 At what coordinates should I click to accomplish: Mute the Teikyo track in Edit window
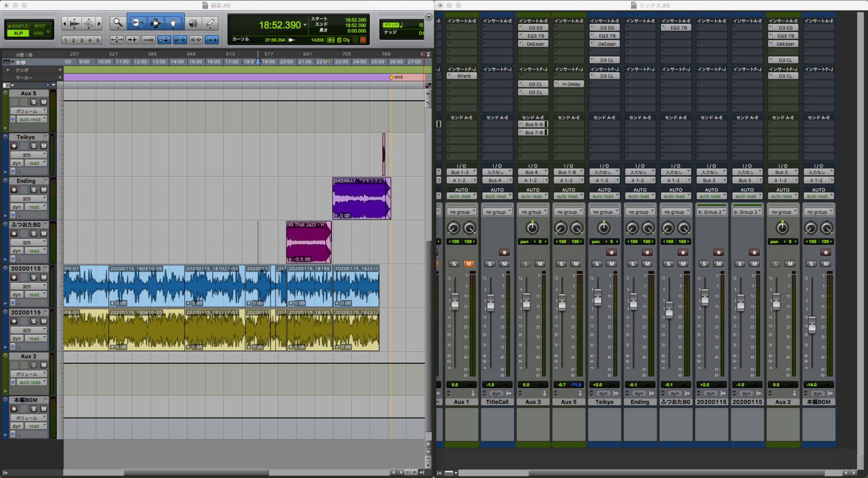(44, 146)
